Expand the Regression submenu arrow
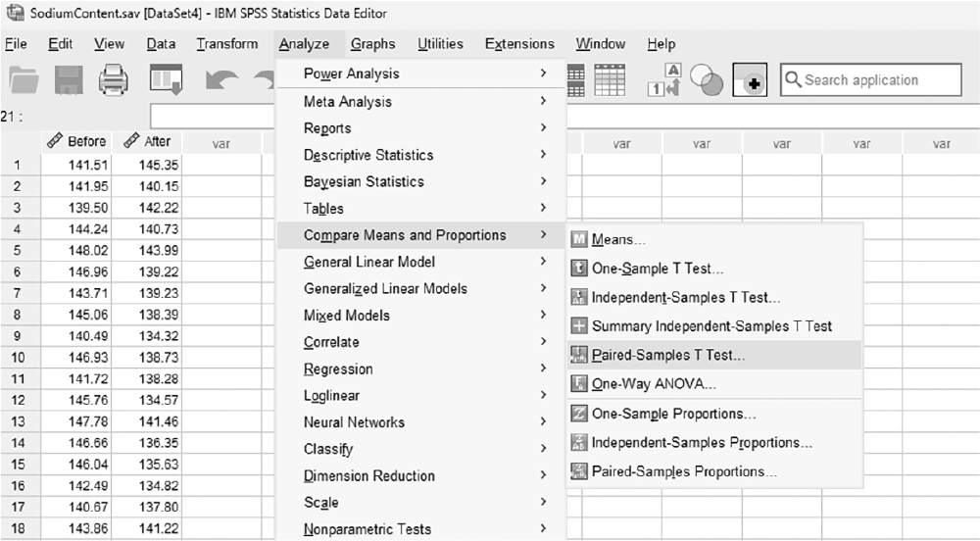This screenshot has height=541, width=980. pyautogui.click(x=543, y=369)
